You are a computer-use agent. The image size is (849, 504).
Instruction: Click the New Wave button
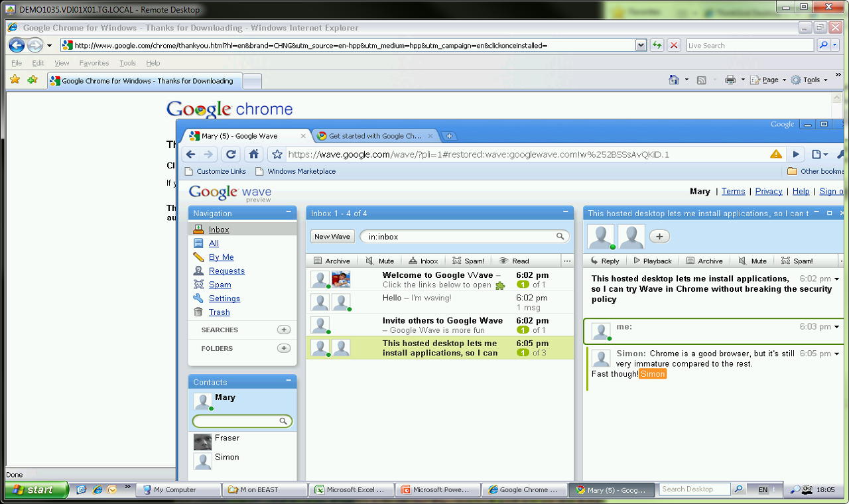point(332,236)
